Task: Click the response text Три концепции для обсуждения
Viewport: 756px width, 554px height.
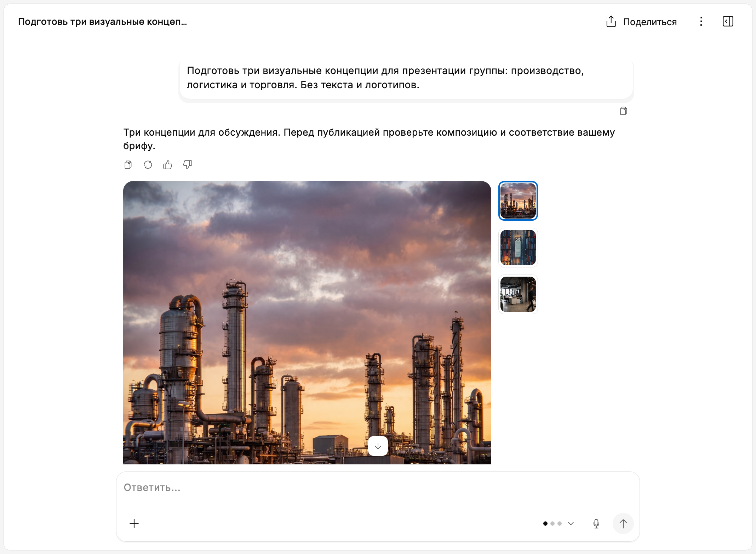Action: 201,132
